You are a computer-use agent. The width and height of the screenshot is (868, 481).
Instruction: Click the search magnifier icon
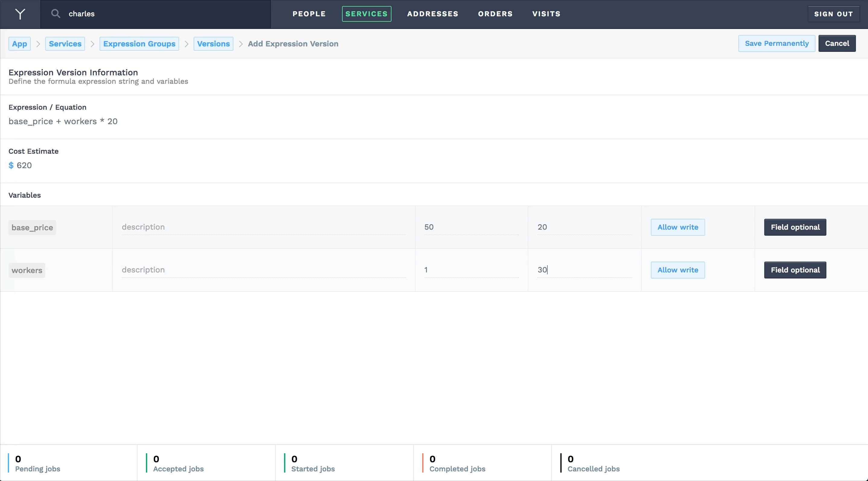pos(55,14)
